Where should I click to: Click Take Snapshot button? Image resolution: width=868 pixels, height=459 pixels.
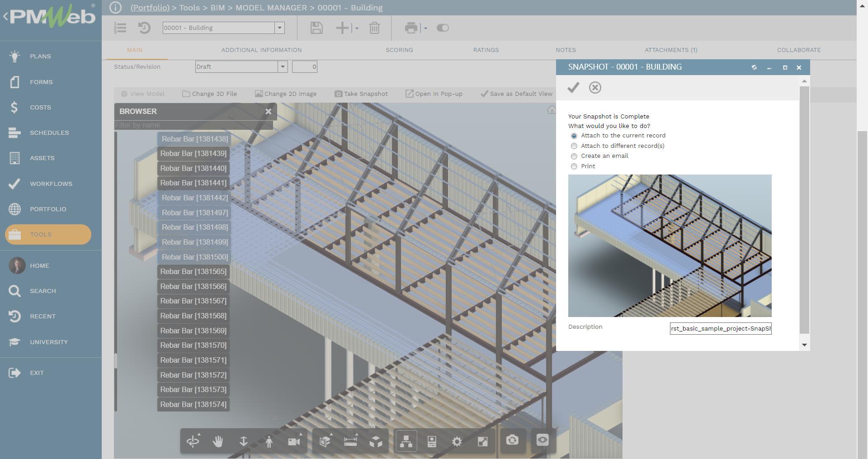click(361, 94)
